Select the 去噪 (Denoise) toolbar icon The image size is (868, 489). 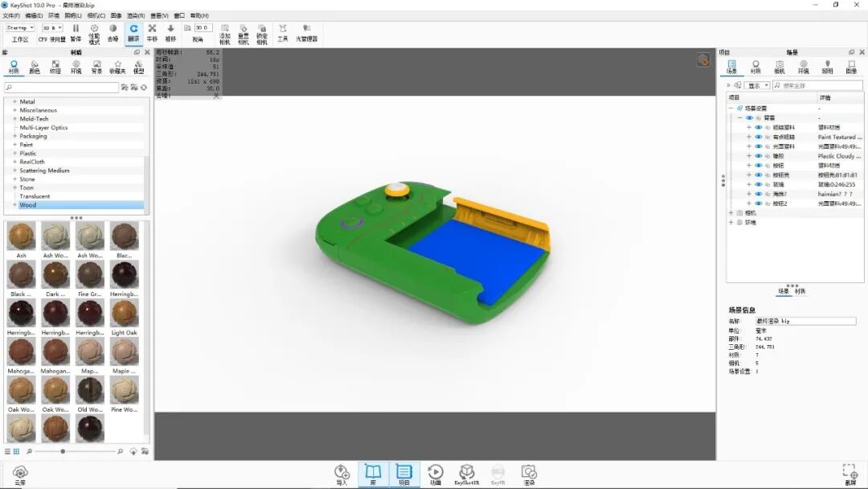pyautogui.click(x=111, y=31)
